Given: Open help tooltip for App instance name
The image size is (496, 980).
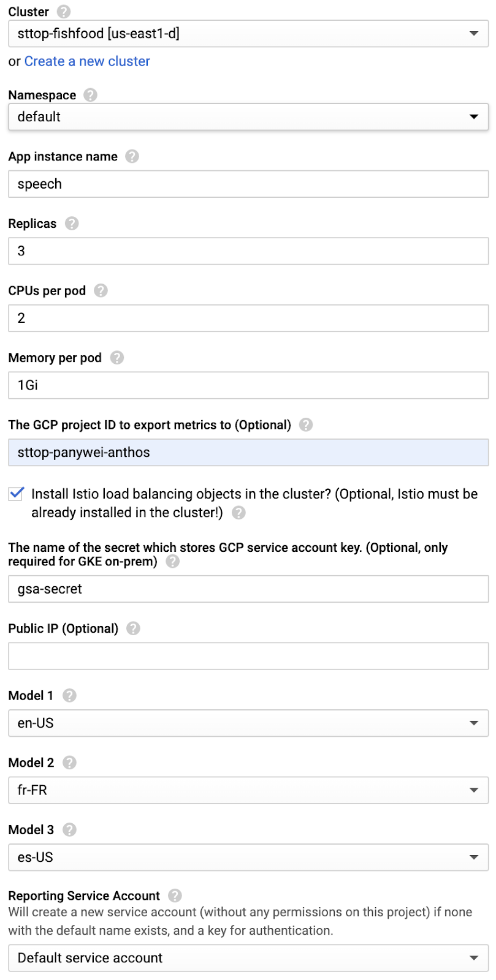Looking at the screenshot, I should pyautogui.click(x=132, y=156).
